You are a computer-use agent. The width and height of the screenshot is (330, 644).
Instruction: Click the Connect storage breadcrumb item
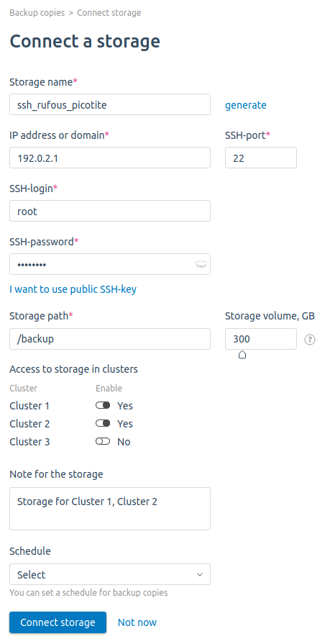click(109, 13)
